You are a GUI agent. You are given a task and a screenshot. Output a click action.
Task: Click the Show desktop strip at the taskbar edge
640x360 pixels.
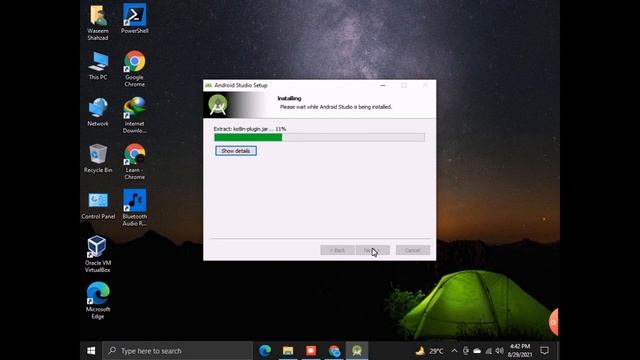pos(558,351)
